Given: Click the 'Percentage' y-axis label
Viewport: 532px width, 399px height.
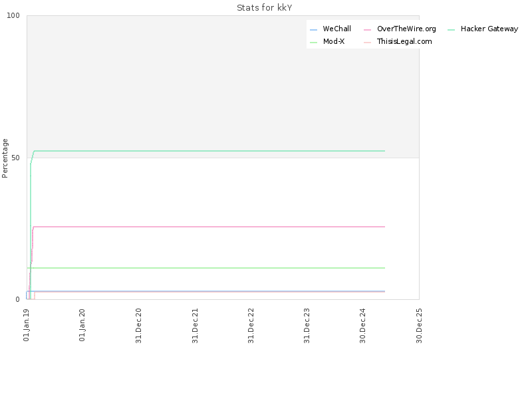Looking at the screenshot, I should (5, 158).
